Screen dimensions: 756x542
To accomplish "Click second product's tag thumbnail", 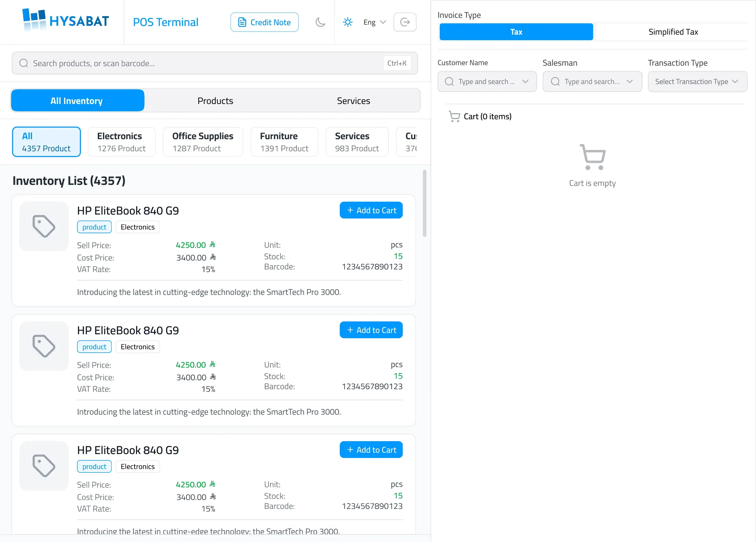I will click(44, 346).
